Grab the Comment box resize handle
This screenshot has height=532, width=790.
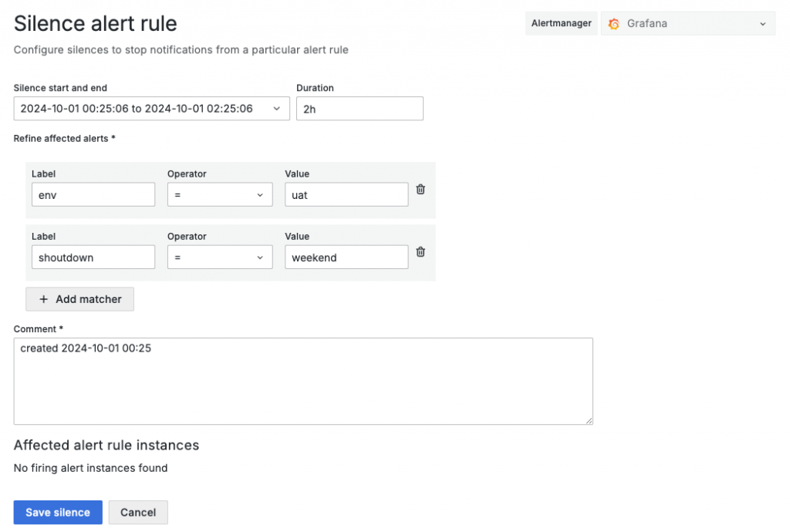tap(589, 420)
